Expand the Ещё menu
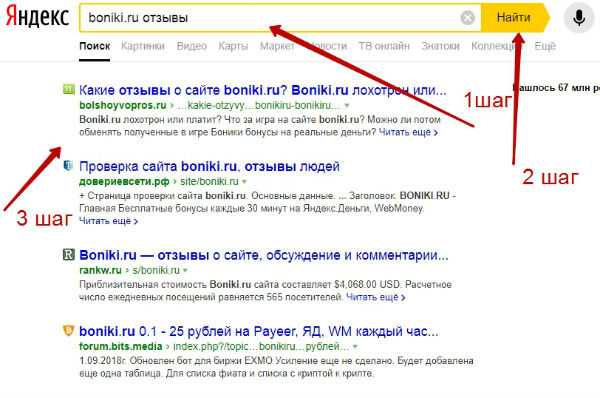This screenshot has height=398, width=600. click(x=545, y=46)
